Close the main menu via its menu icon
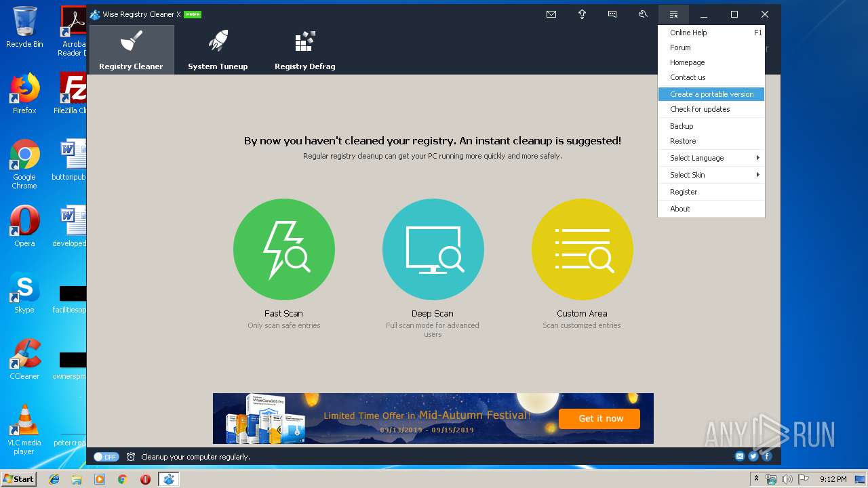Viewport: 868px width, 488px height. tap(673, 14)
